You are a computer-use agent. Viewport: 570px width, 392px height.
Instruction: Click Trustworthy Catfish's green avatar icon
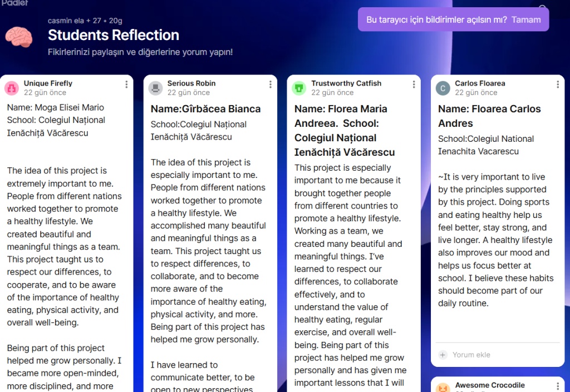(x=299, y=88)
